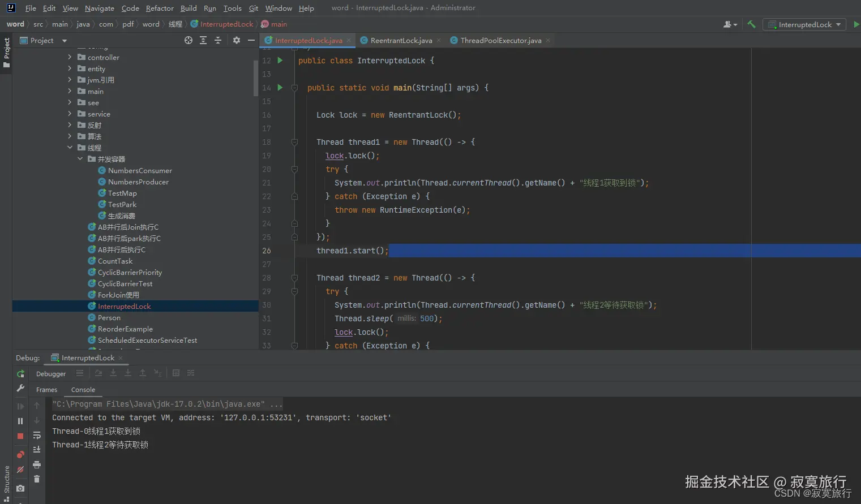Toggle soft-wrap in the console

(37, 435)
